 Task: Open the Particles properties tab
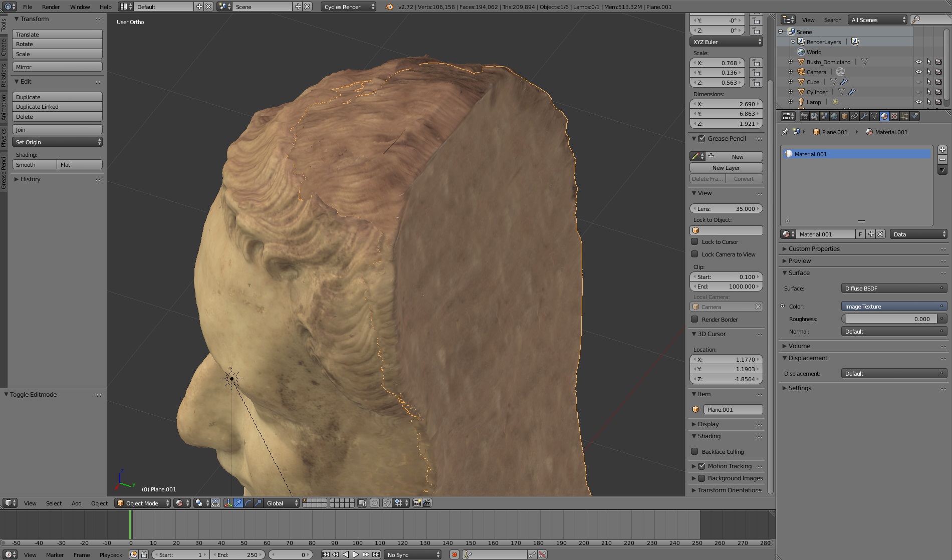[904, 116]
